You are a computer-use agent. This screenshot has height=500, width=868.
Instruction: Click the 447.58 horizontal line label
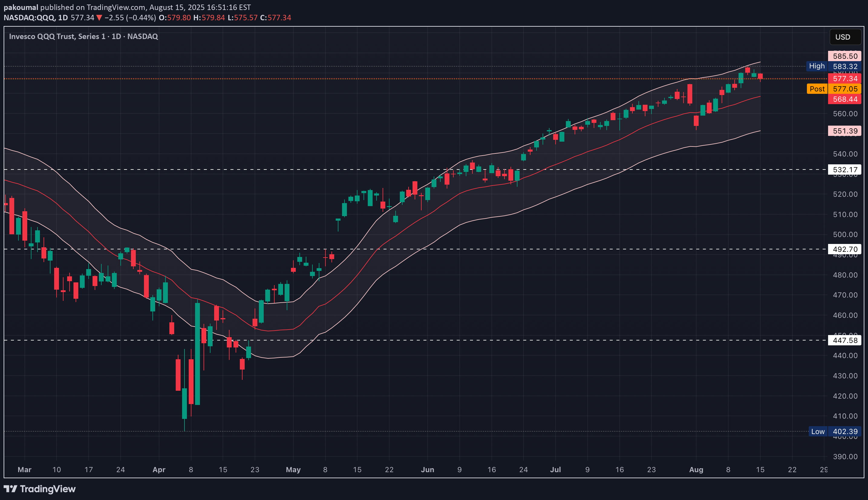pos(844,340)
